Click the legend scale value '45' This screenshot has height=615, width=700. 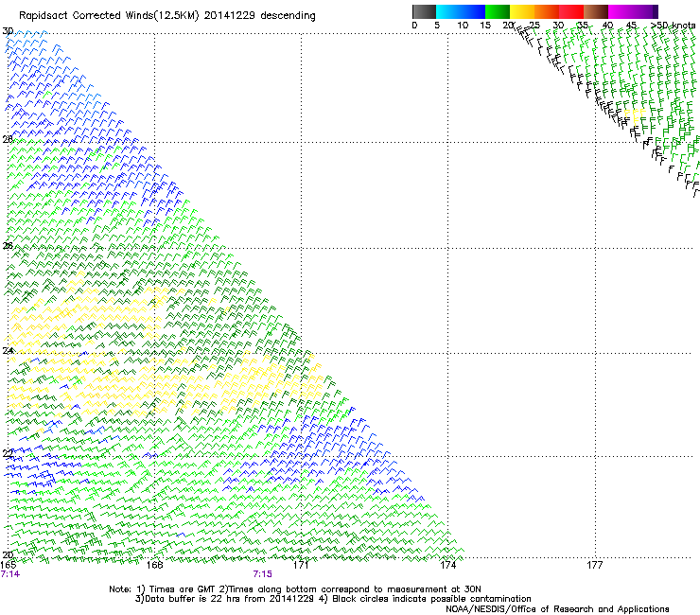(x=631, y=26)
